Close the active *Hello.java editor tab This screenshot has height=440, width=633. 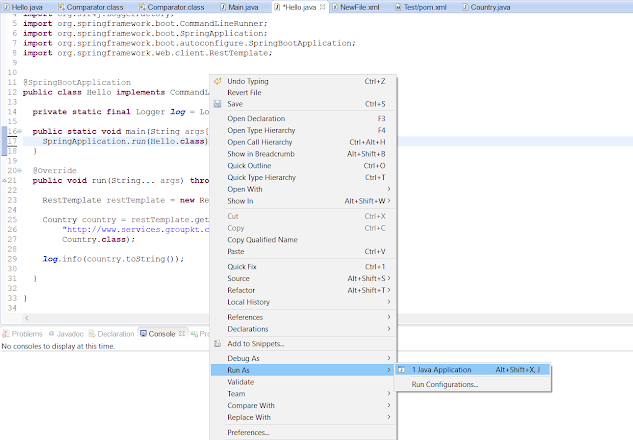[322, 7]
